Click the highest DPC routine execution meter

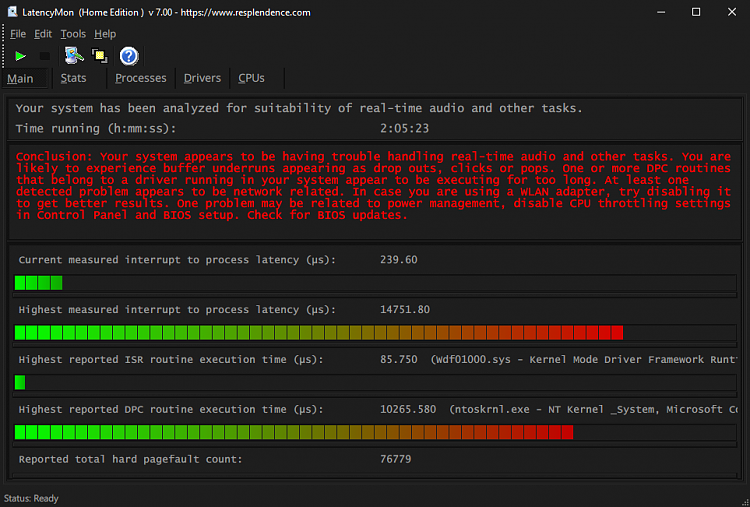point(375,432)
